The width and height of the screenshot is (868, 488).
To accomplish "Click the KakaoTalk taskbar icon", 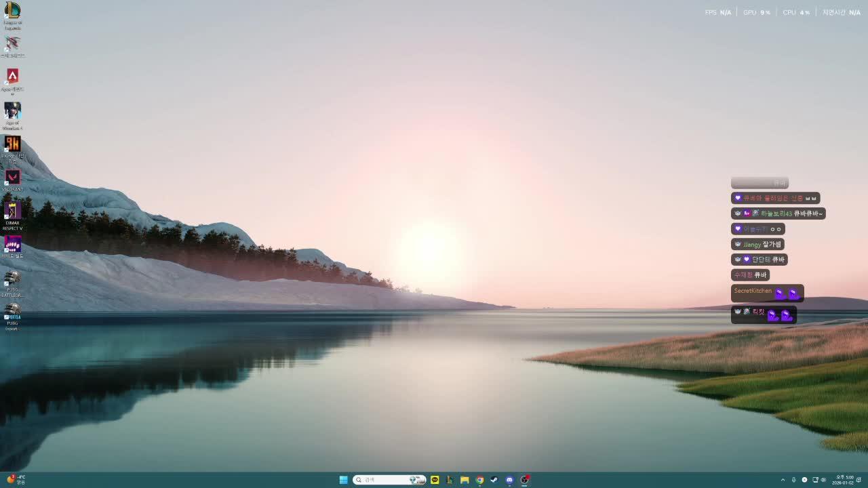I will tap(435, 480).
